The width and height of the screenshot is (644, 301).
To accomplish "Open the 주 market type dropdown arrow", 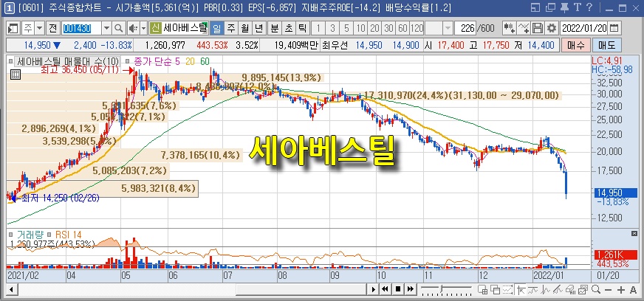I will (39, 28).
